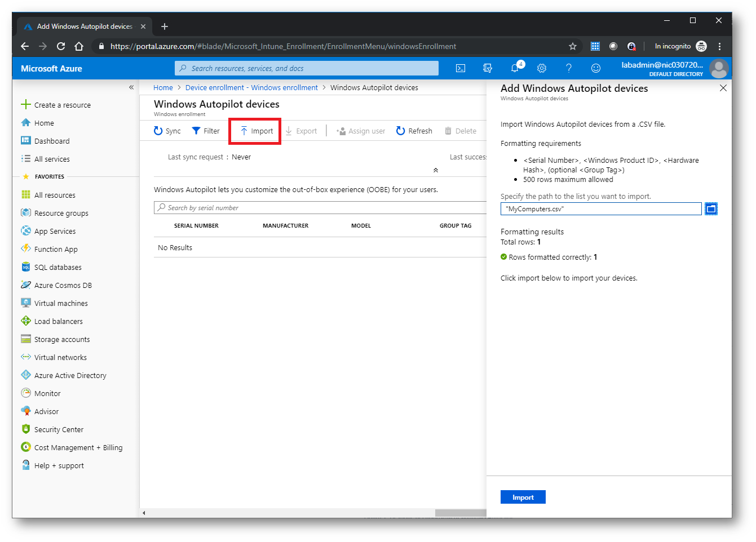Click the Refresh toolbar button
The image size is (756, 542).
point(414,131)
